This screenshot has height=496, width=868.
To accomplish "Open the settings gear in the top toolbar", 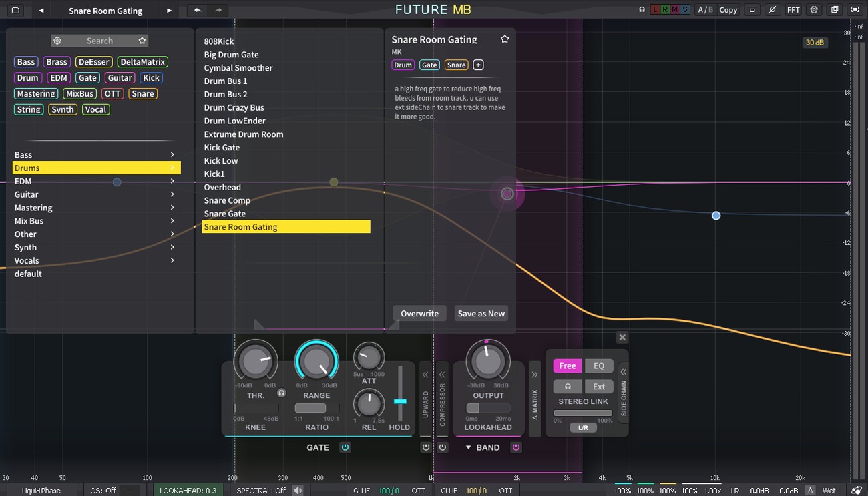I will 814,9.
